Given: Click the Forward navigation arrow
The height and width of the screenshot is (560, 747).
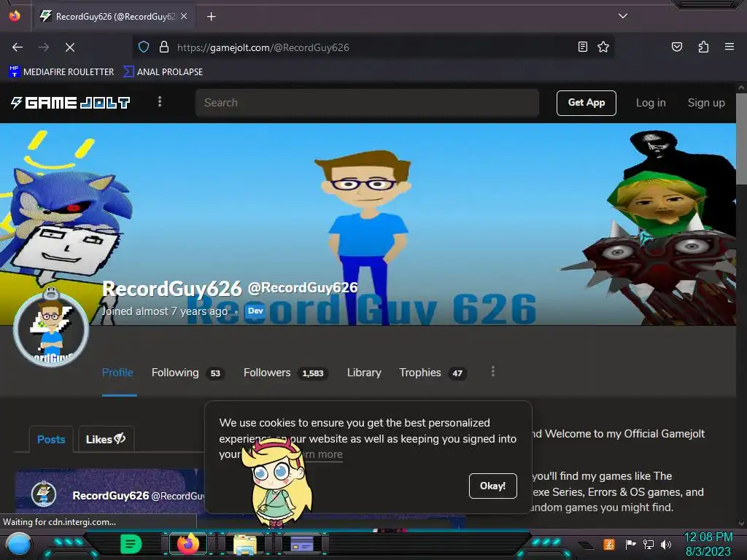Looking at the screenshot, I should tap(44, 47).
